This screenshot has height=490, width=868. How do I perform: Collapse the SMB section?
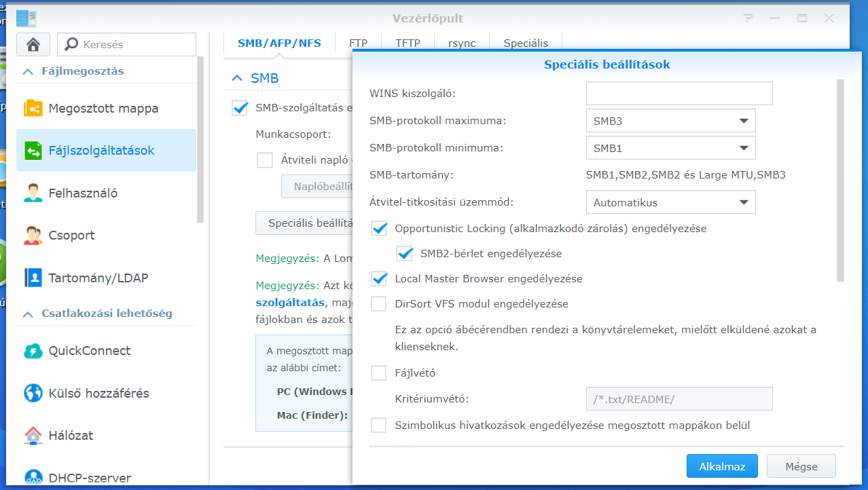click(x=236, y=78)
